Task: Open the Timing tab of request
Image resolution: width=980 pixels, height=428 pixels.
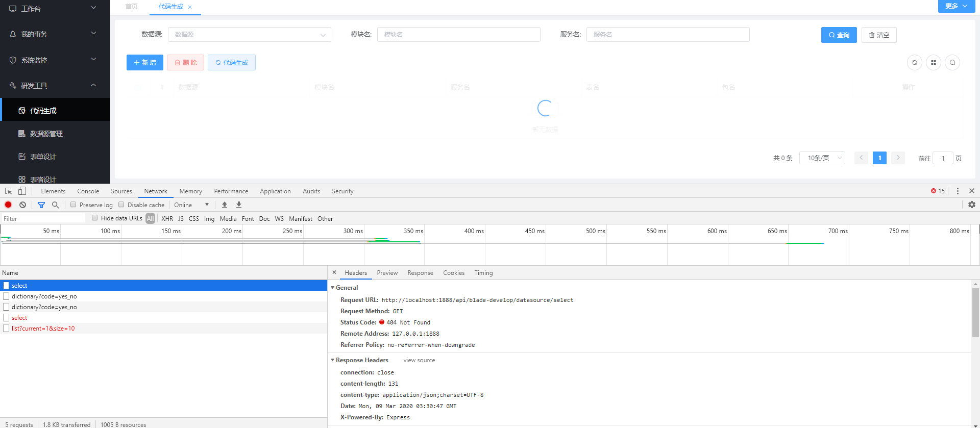Action: pos(483,273)
